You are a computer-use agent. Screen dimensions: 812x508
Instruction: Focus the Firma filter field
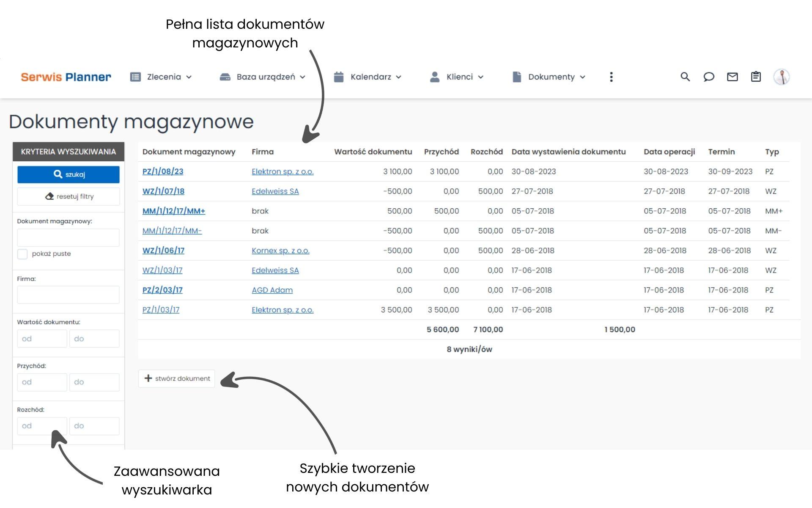(x=69, y=295)
